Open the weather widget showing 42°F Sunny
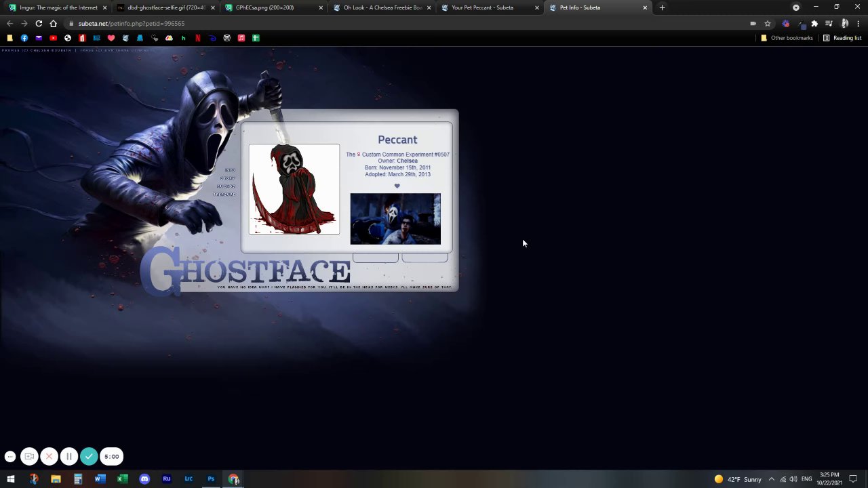Viewport: 868px width, 488px height. [x=738, y=479]
